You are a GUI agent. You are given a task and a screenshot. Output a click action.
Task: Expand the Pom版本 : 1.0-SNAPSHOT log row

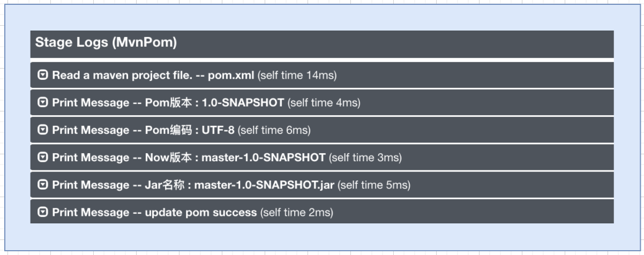[x=322, y=102]
